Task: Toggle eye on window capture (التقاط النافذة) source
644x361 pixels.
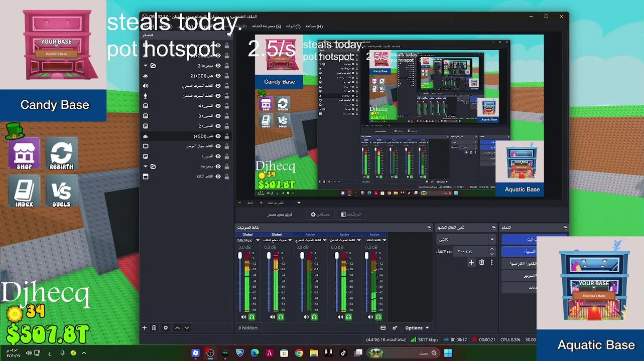Action: coord(218,176)
